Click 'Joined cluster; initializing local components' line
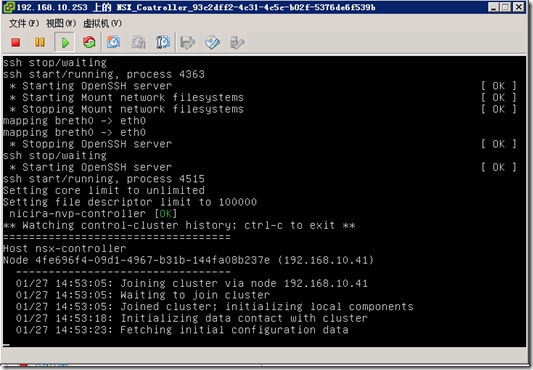 point(214,306)
